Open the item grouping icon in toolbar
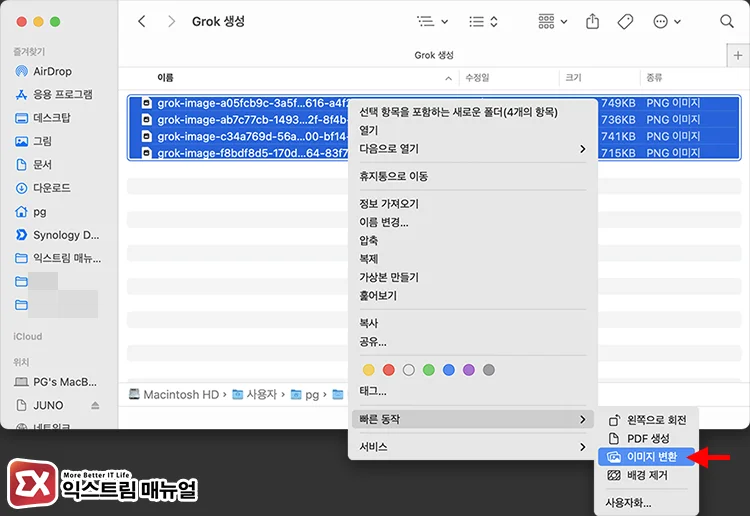Image resolution: width=750 pixels, height=516 pixels. click(546, 21)
